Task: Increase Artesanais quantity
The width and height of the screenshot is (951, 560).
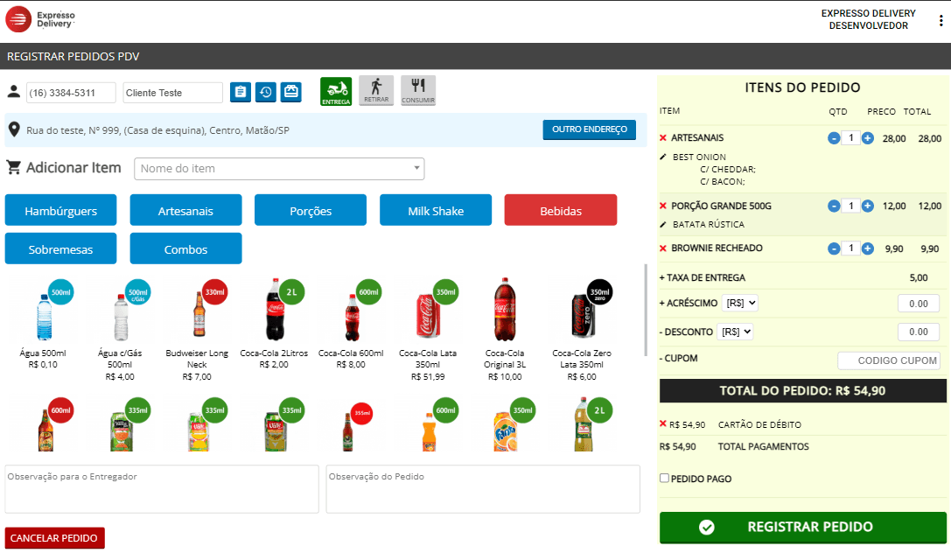Action: pos(868,138)
